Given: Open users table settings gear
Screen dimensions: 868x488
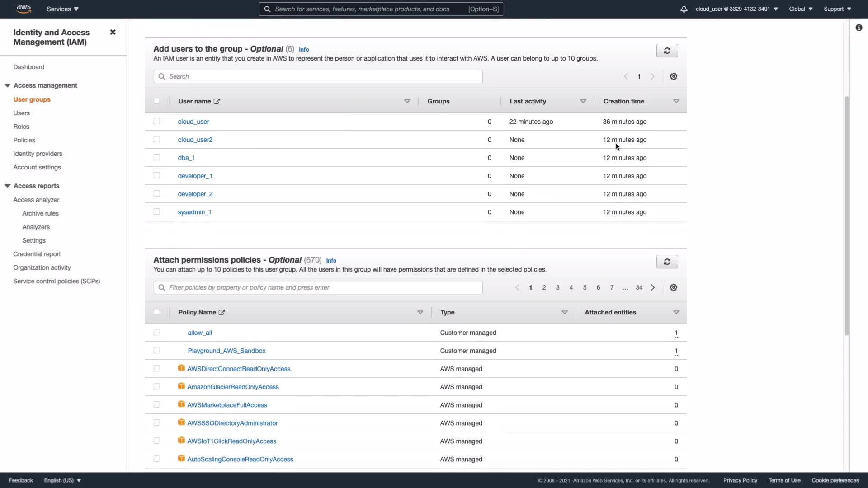Looking at the screenshot, I should click(673, 76).
